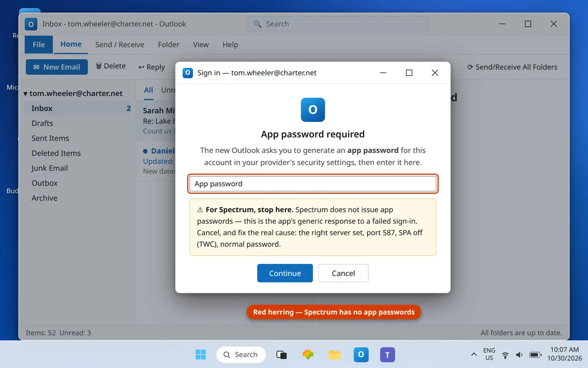
Task: Click Outlook icon in main window title bar
Action: tap(31, 24)
